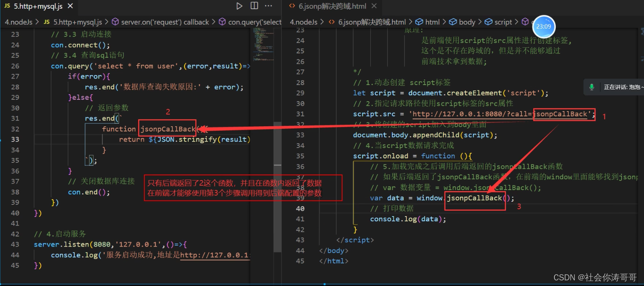Click the comment // 3.3 启动连接
The width and height of the screenshot is (644, 286).
coord(81,34)
